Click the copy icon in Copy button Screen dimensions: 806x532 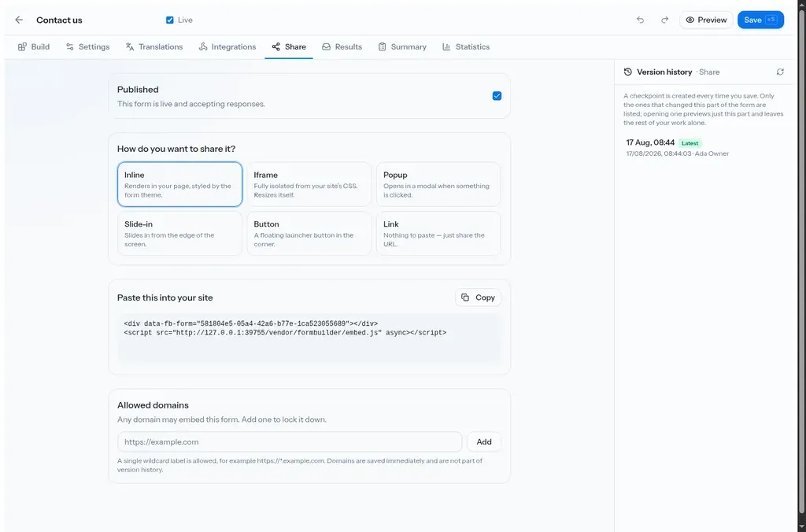465,297
